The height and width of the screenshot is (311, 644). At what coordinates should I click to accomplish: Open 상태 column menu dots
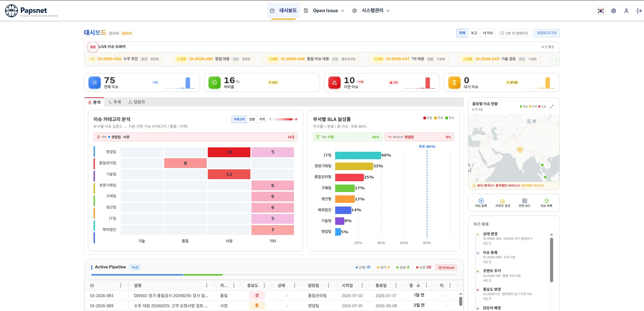coord(295,286)
